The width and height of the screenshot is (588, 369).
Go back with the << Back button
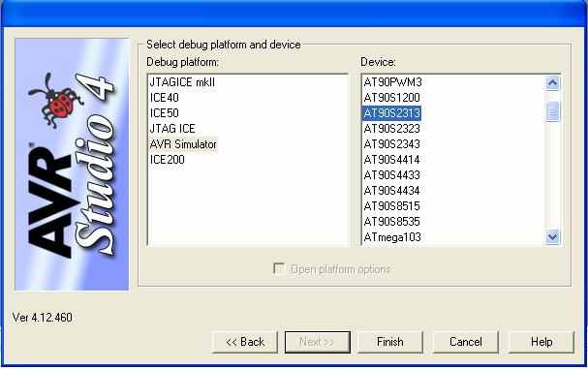245,342
